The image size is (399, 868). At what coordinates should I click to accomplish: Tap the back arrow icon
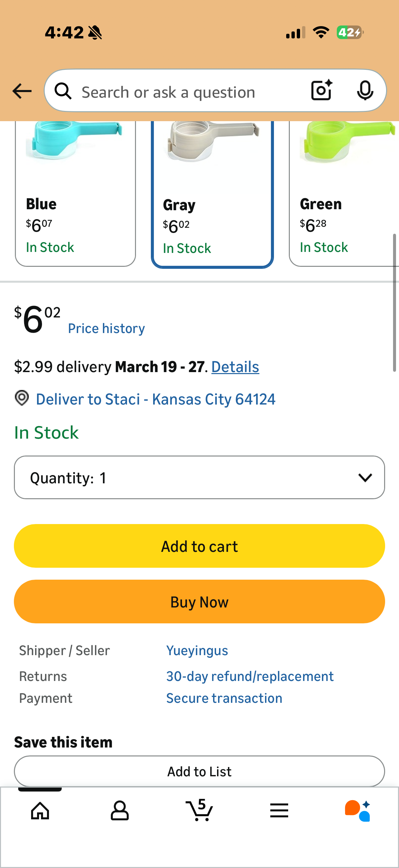22,91
